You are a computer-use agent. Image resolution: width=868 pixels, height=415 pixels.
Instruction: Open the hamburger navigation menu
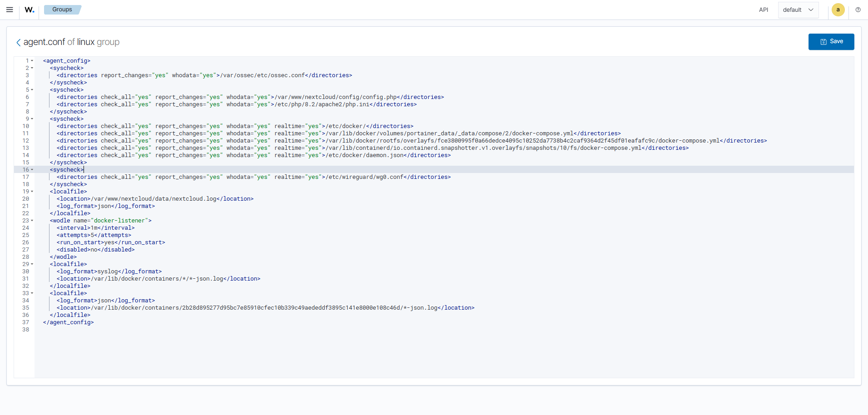[10, 10]
